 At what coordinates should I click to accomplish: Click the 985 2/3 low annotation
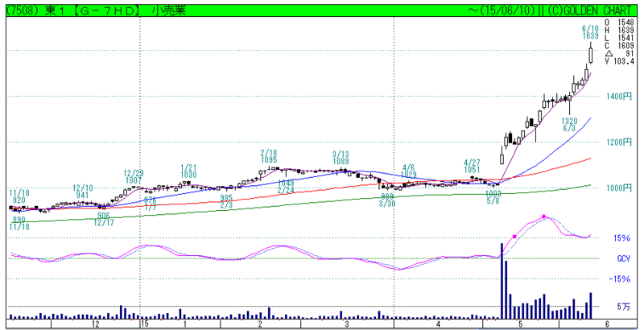pos(226,201)
